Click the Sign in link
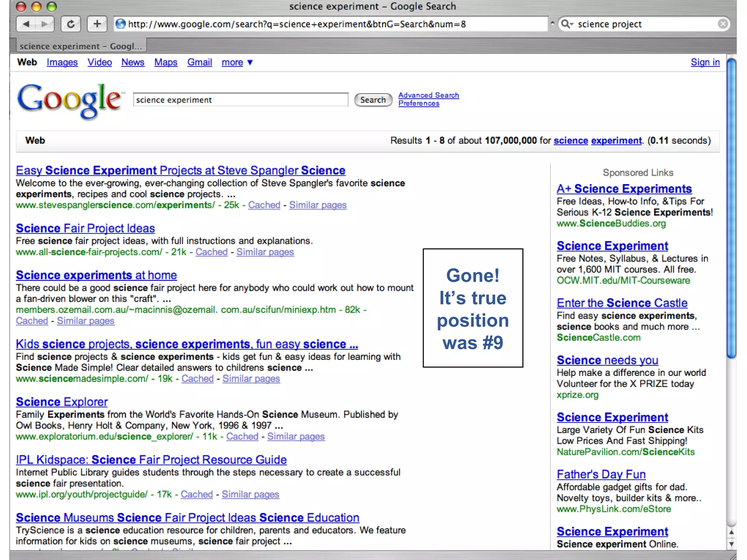The width and height of the screenshot is (747, 560). coord(705,62)
